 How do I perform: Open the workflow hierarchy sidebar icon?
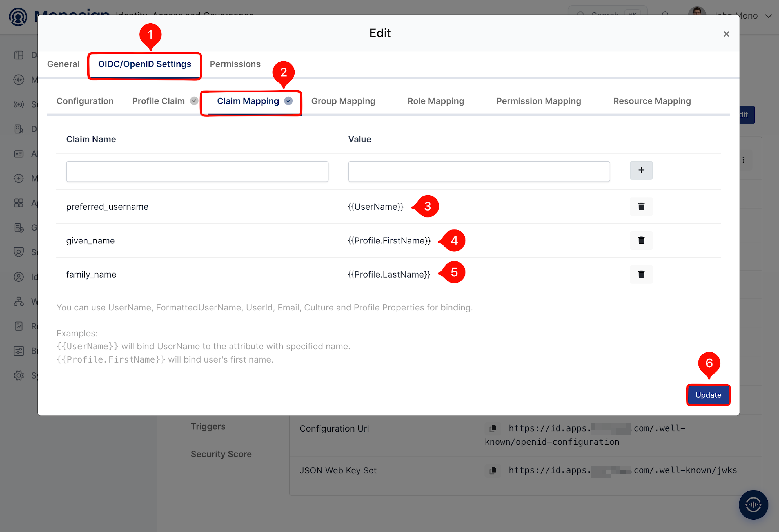(19, 301)
